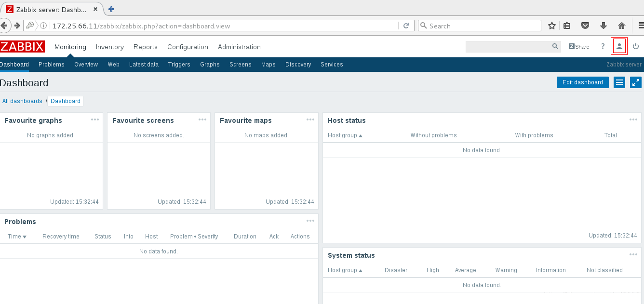Click the Pocket icon in toolbar
This screenshot has width=644, height=304.
[585, 26]
